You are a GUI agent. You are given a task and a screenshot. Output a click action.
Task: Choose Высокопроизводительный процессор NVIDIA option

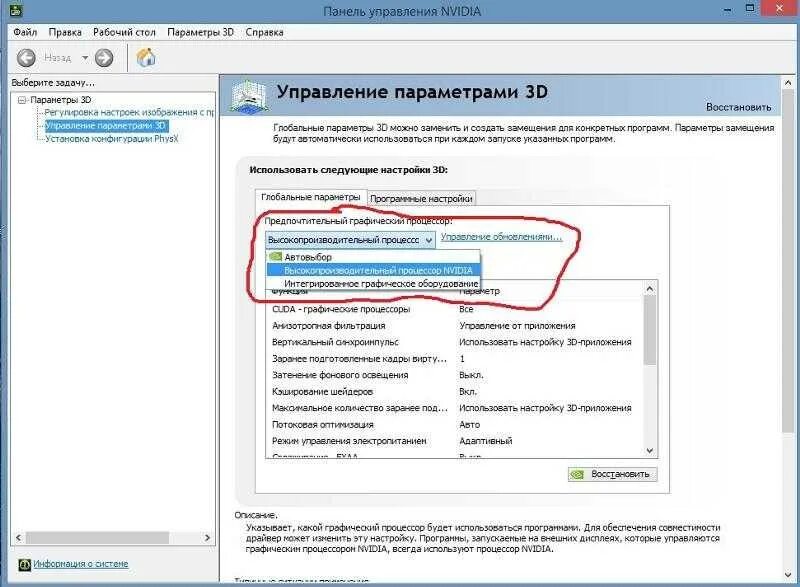click(373, 270)
